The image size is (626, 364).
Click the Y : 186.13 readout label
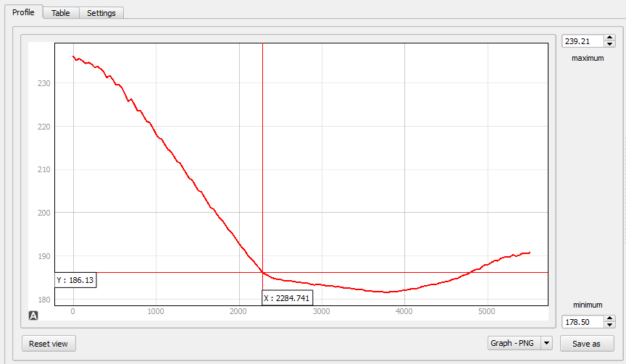pyautogui.click(x=75, y=280)
